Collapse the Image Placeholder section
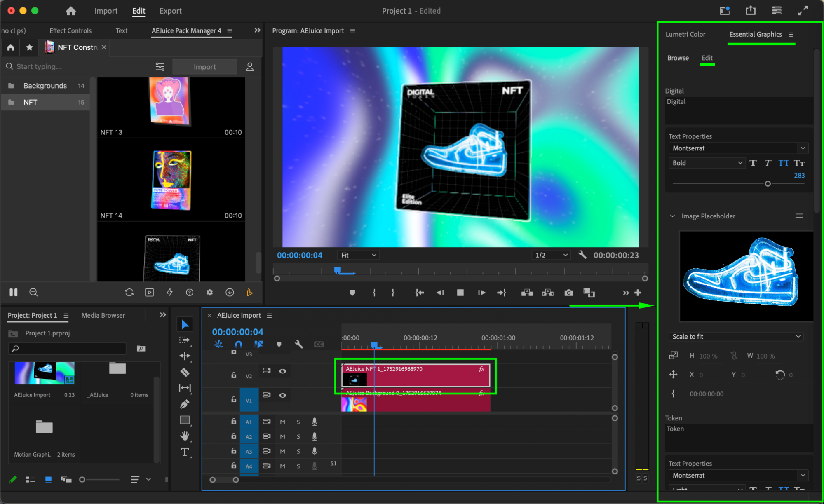 (672, 216)
